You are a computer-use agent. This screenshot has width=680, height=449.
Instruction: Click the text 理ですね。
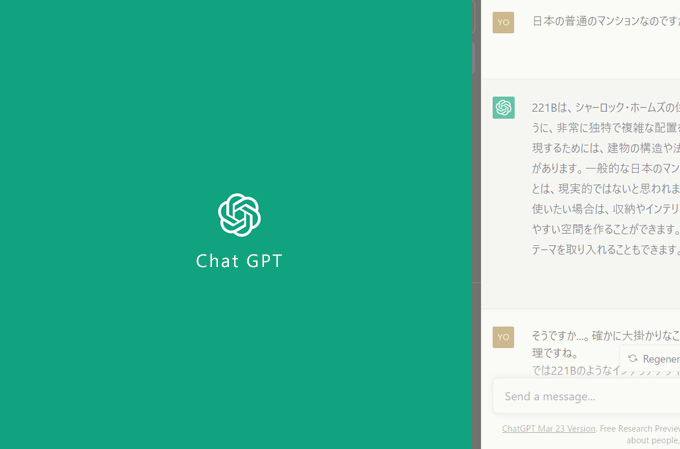pos(555,353)
